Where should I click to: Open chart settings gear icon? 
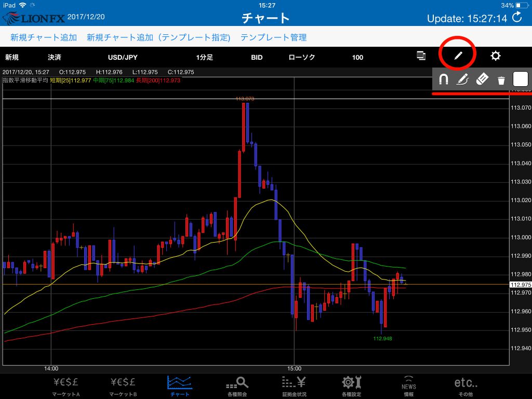(496, 56)
